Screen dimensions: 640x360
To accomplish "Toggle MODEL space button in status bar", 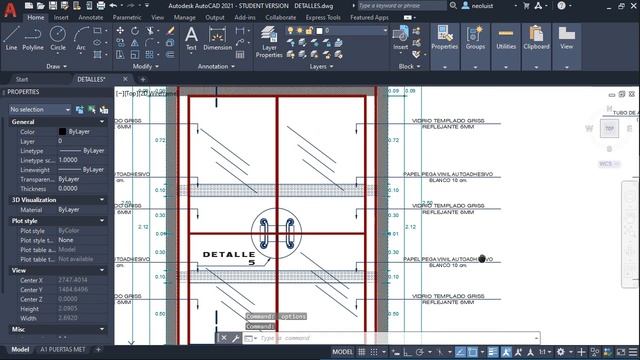I will 342,352.
